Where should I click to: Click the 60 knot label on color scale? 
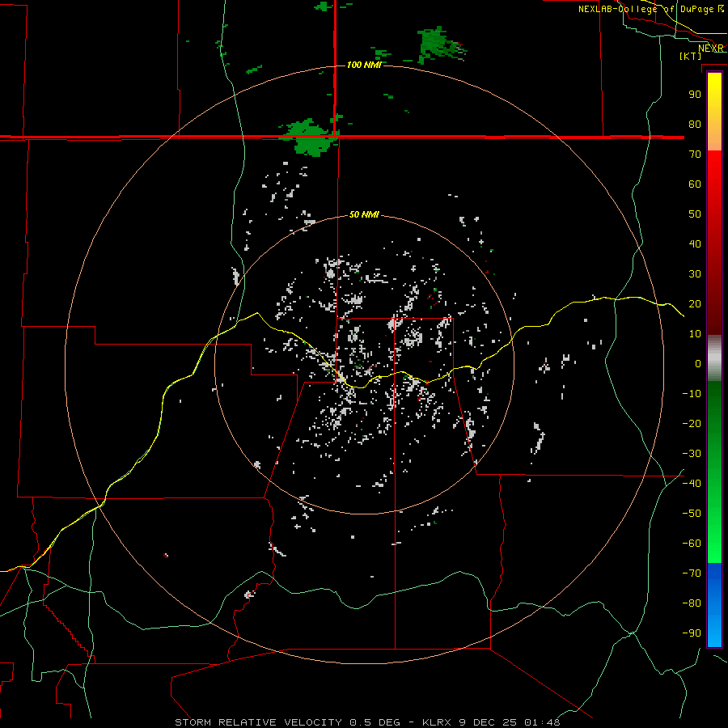click(695, 184)
